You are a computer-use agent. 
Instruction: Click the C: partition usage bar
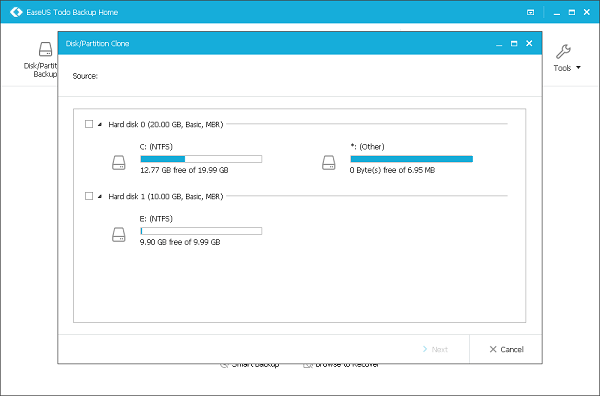pos(201,159)
